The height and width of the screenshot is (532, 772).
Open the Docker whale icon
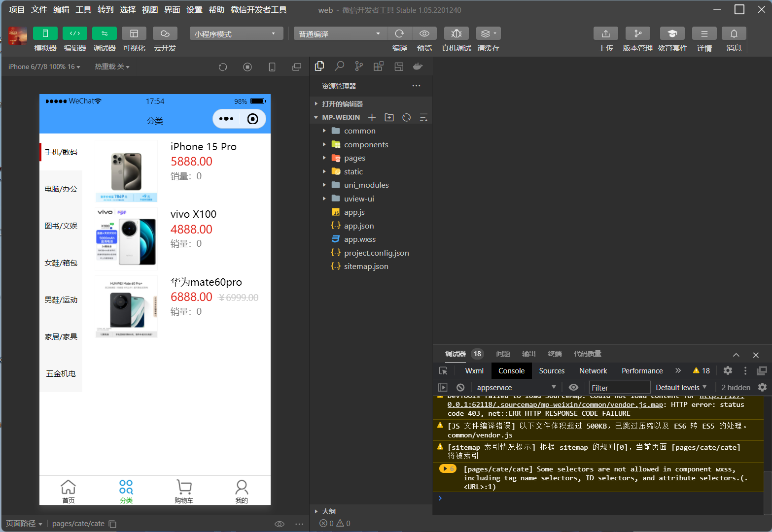[x=418, y=66]
